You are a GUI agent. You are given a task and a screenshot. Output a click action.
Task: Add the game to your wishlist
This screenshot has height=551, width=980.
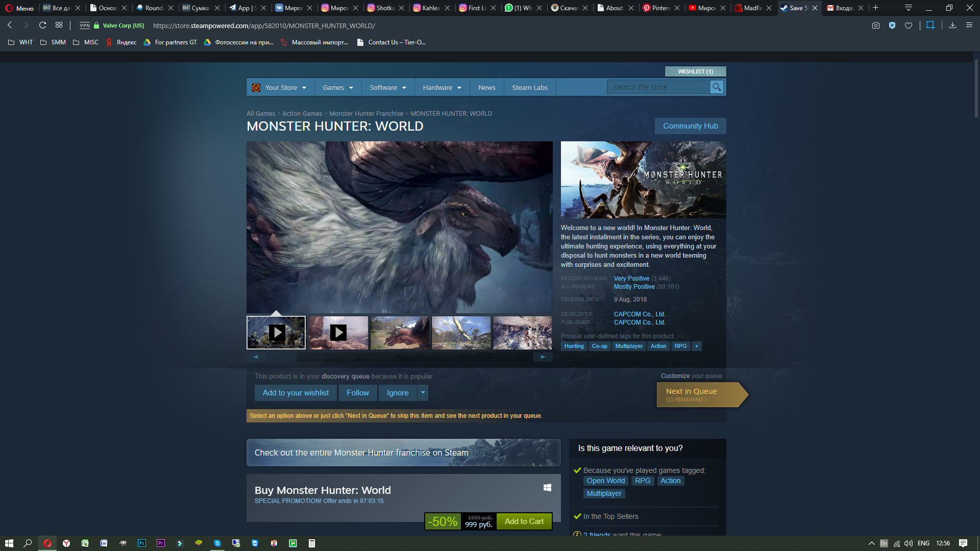296,393
